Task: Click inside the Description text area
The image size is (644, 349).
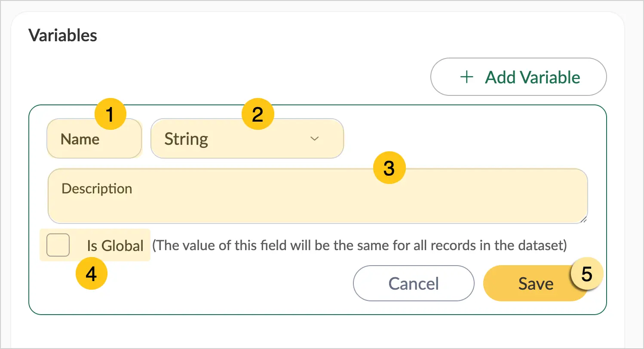Action: (x=318, y=196)
